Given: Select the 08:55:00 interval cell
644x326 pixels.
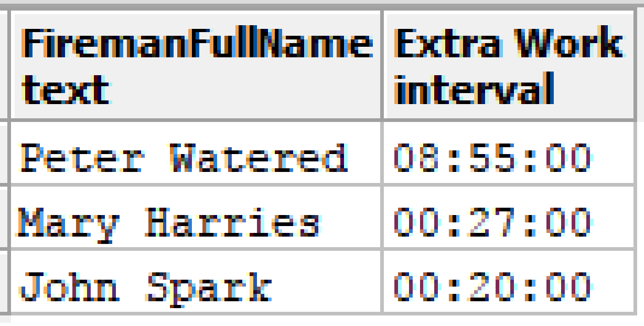Looking at the screenshot, I should coord(509,153).
